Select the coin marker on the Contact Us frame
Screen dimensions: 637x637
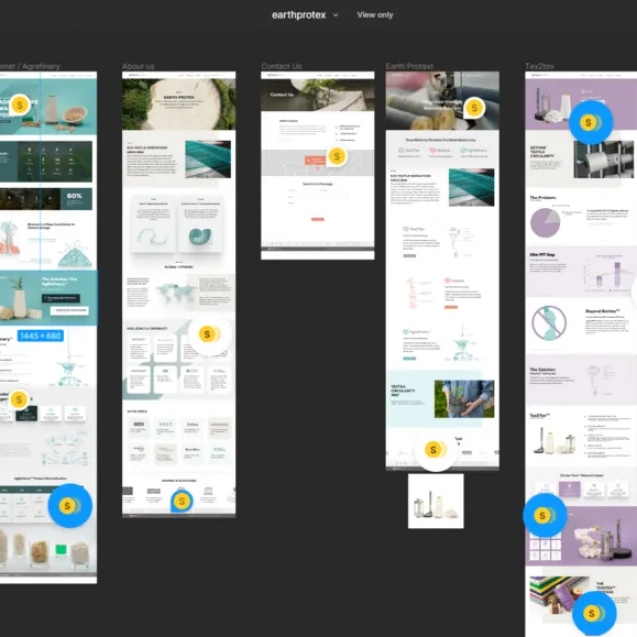336,156
